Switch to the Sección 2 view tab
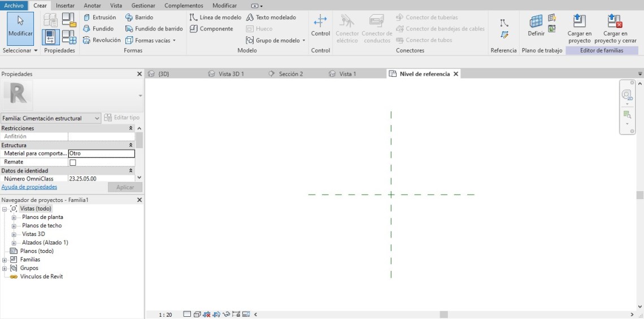Screen dimensions: 644x319 coord(290,74)
